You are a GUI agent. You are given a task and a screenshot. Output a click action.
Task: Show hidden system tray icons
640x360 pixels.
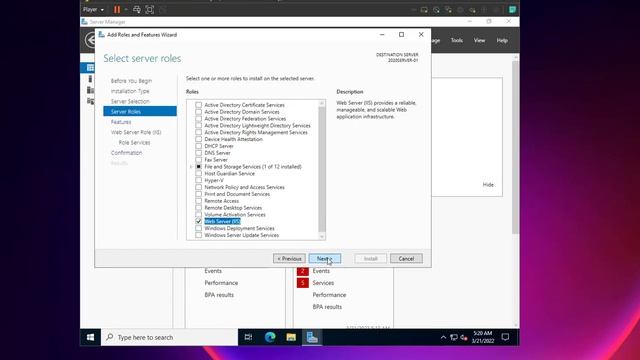click(443, 338)
